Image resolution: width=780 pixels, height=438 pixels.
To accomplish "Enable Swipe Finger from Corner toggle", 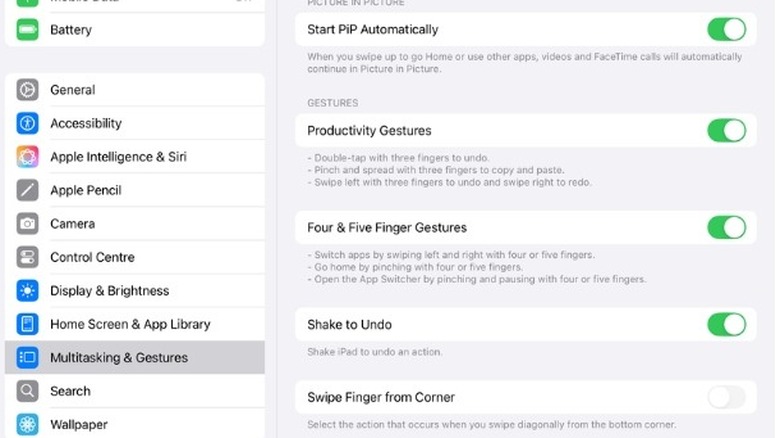I will 726,398.
